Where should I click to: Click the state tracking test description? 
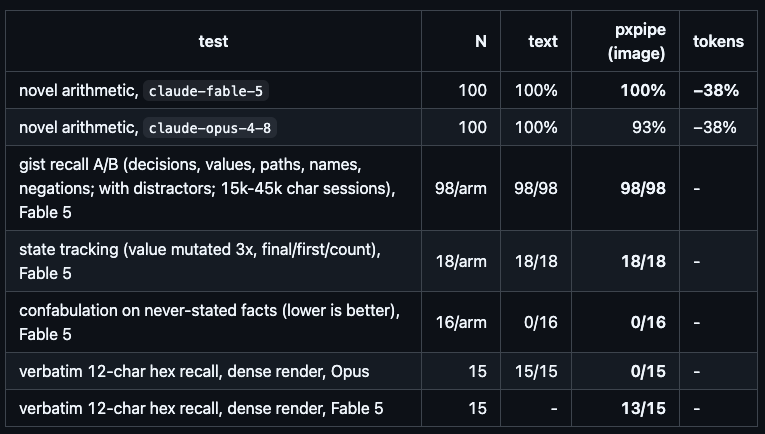pos(200,261)
